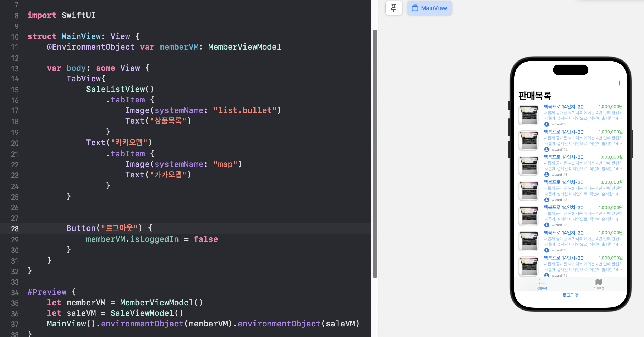This screenshot has height=337, width=644.
Task: Click the fifth wizard113 profile icon
Action: pos(547,225)
